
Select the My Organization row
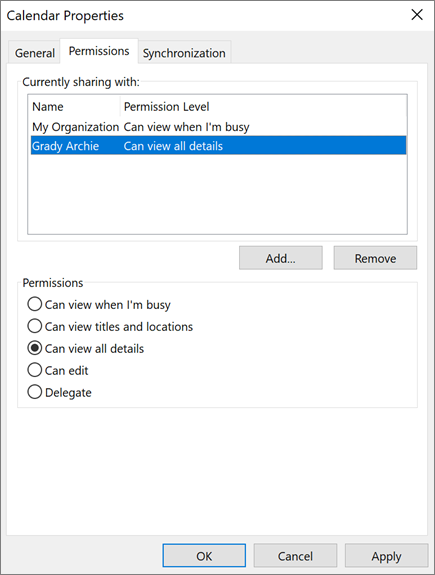coord(219,127)
